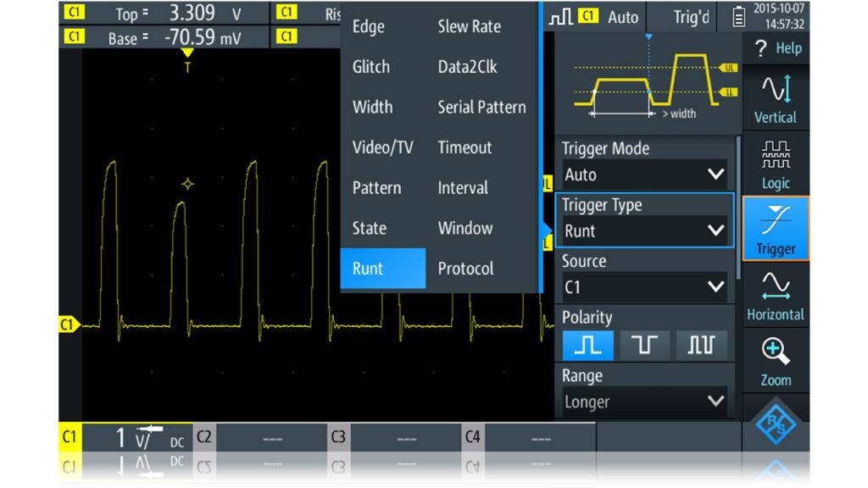
Task: Select the C1 label next to the Base measurement
Action: click(74, 37)
